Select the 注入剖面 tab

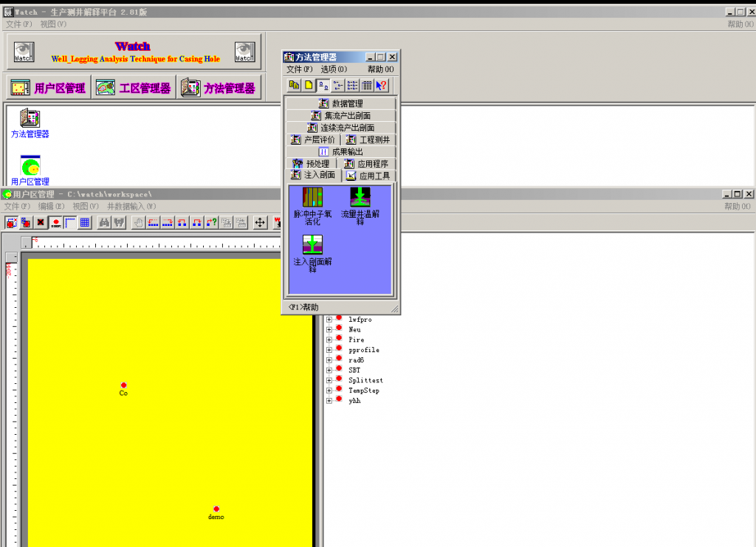click(x=313, y=175)
